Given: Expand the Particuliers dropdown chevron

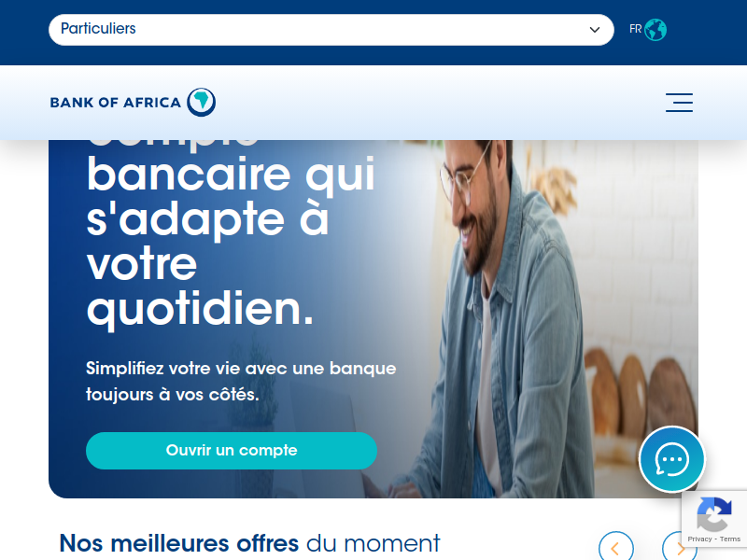Looking at the screenshot, I should tap(594, 30).
